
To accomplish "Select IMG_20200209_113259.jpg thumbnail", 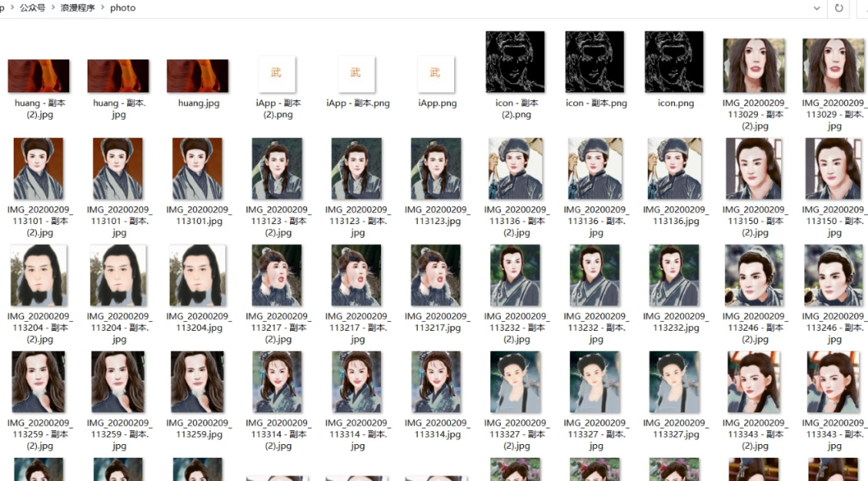I will pos(198,381).
